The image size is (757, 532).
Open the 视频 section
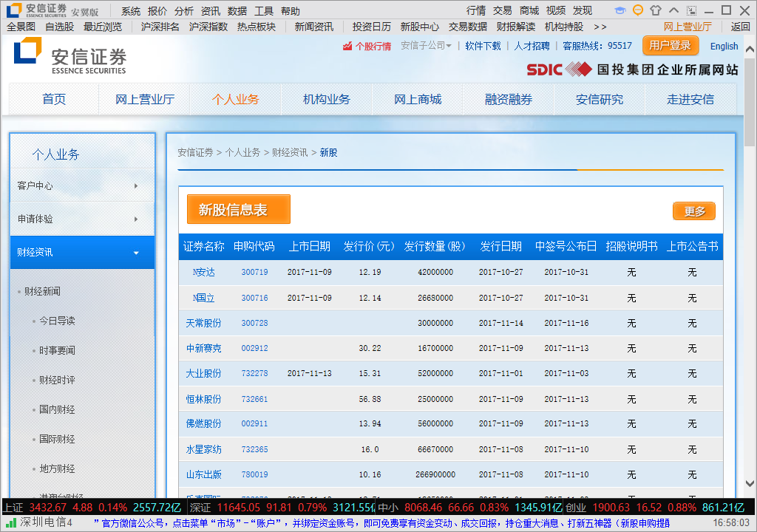[x=556, y=10]
